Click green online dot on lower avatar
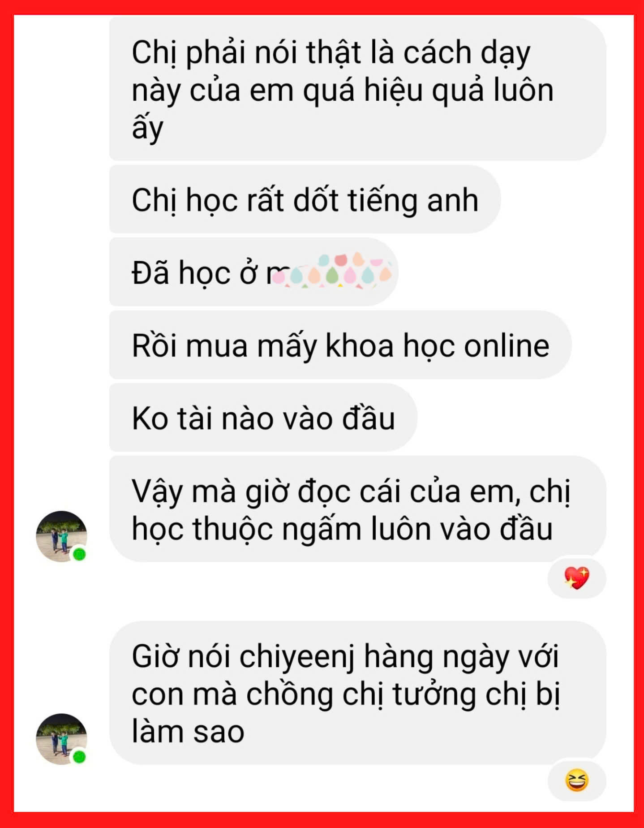The image size is (644, 828). (x=79, y=757)
